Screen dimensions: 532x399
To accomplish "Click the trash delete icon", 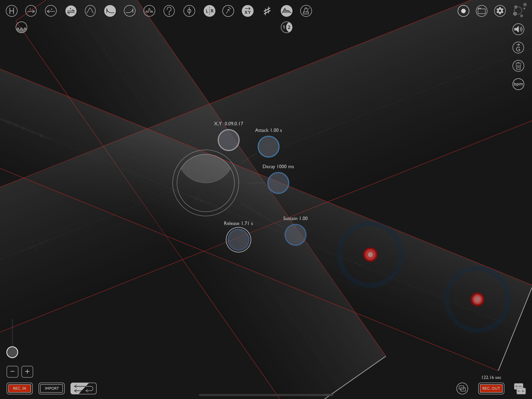I will coord(518,66).
